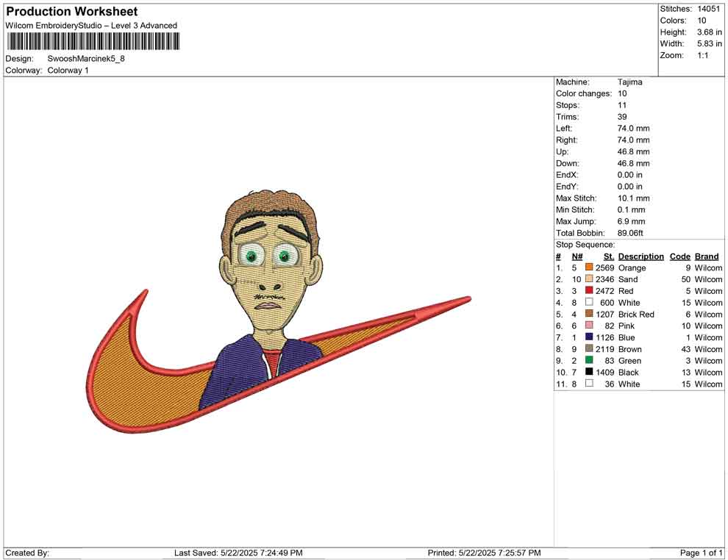Click the Stops value '11'
Viewport: 728px width, 560px height.
click(x=622, y=105)
